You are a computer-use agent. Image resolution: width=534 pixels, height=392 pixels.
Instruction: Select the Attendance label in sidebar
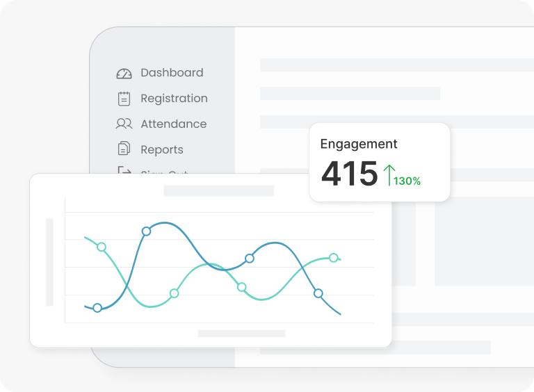173,124
